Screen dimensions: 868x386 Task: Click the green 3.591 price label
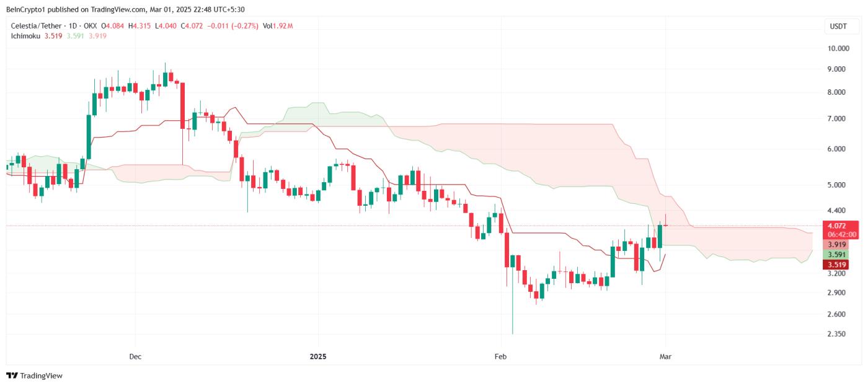[838, 255]
